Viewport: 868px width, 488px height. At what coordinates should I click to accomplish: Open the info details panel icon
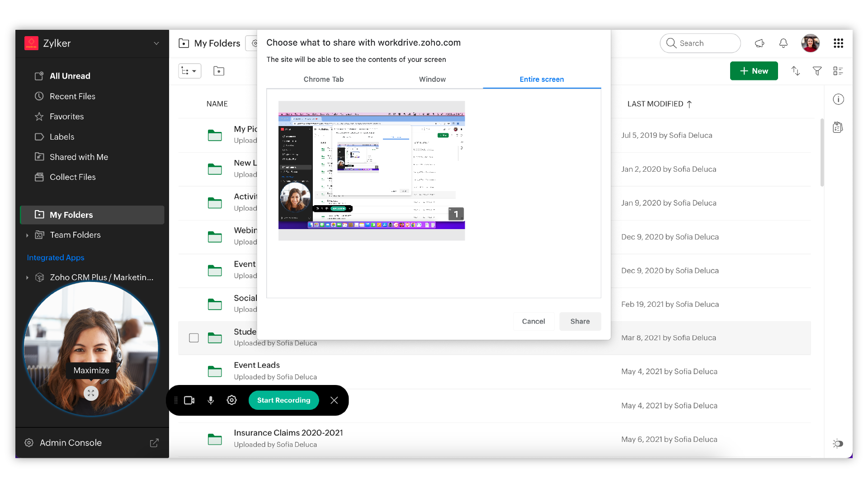tap(838, 99)
